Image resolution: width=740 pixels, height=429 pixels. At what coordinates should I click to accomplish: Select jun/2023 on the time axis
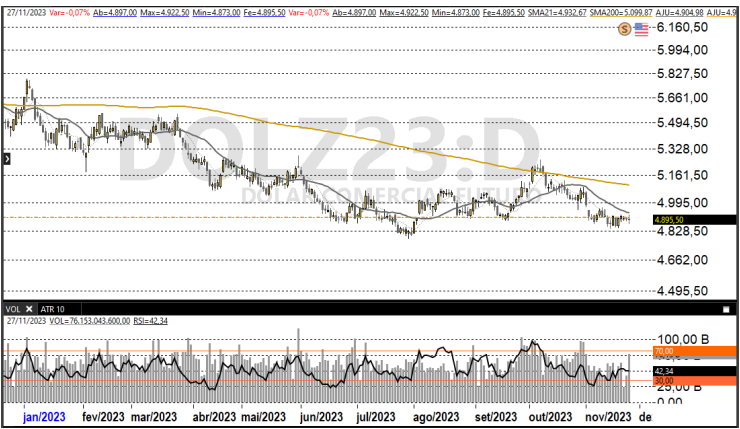[321, 417]
